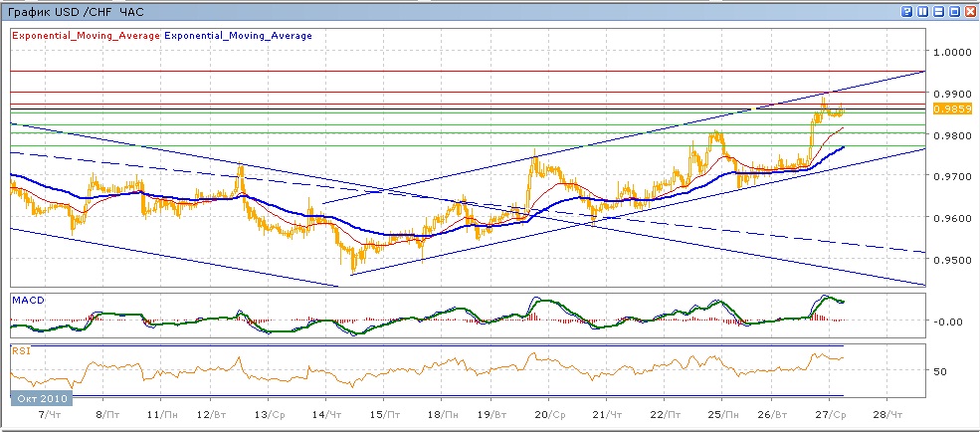Click the vertical split layout icon
This screenshot has width=980, height=432.
[x=924, y=11]
